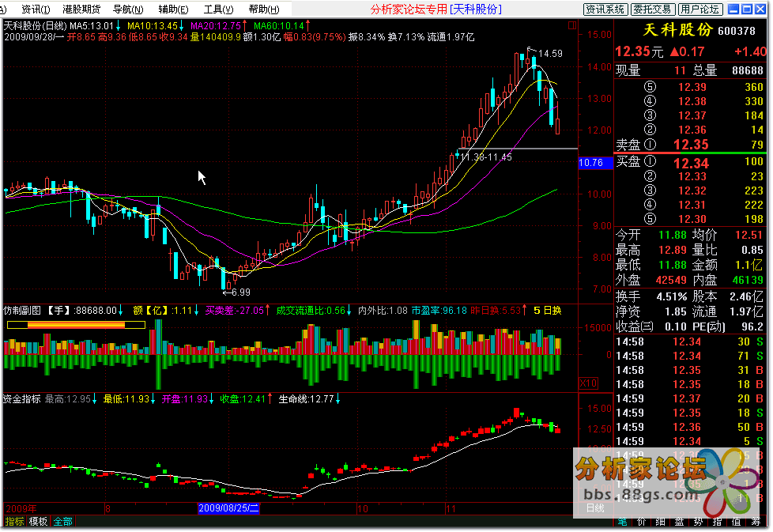Click the stock name 天科股份 600378 header
Screen dimensions: 773x532
699,30
